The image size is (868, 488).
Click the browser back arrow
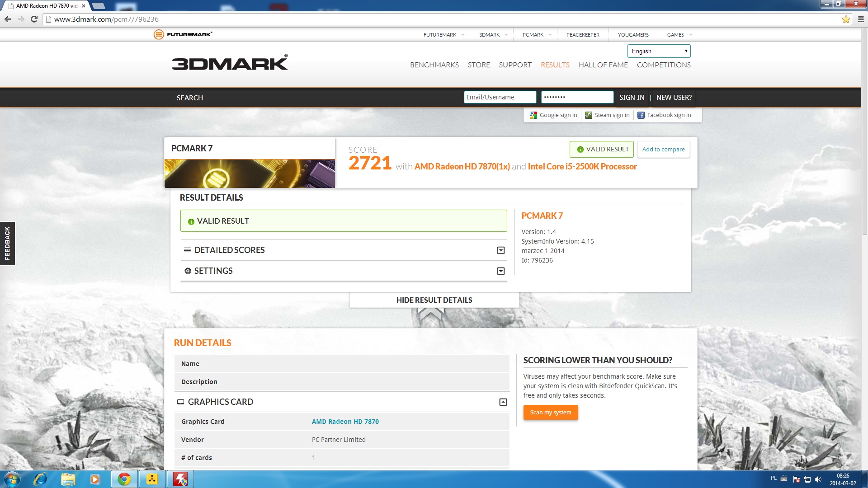[x=8, y=19]
